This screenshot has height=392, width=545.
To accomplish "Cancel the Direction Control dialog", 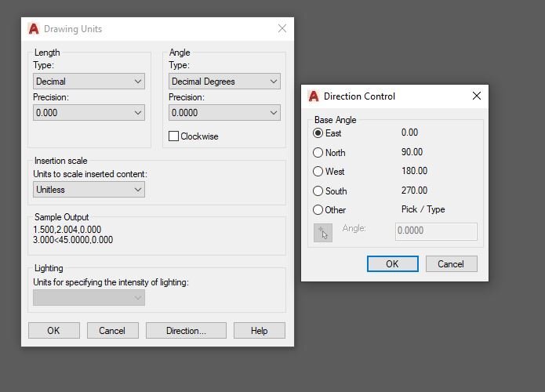I will [x=452, y=263].
